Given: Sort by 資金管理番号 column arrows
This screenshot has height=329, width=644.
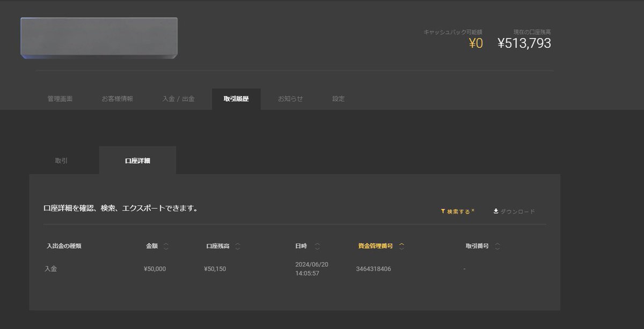Looking at the screenshot, I should [x=401, y=246].
